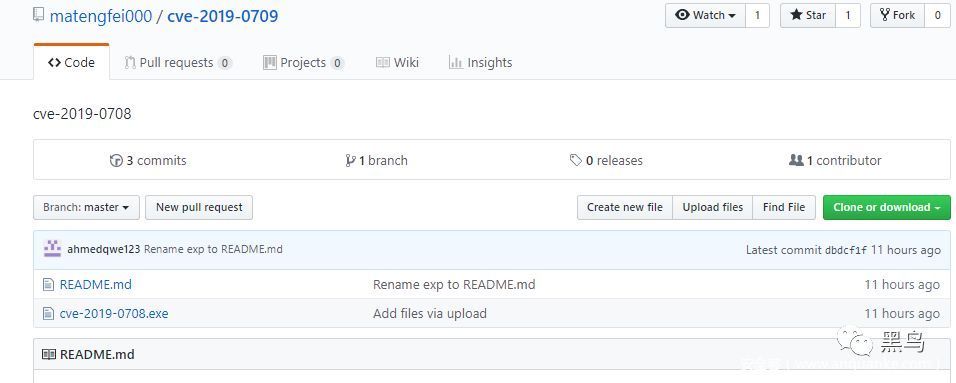Click the contributors people icon
956x383 pixels.
pos(796,160)
